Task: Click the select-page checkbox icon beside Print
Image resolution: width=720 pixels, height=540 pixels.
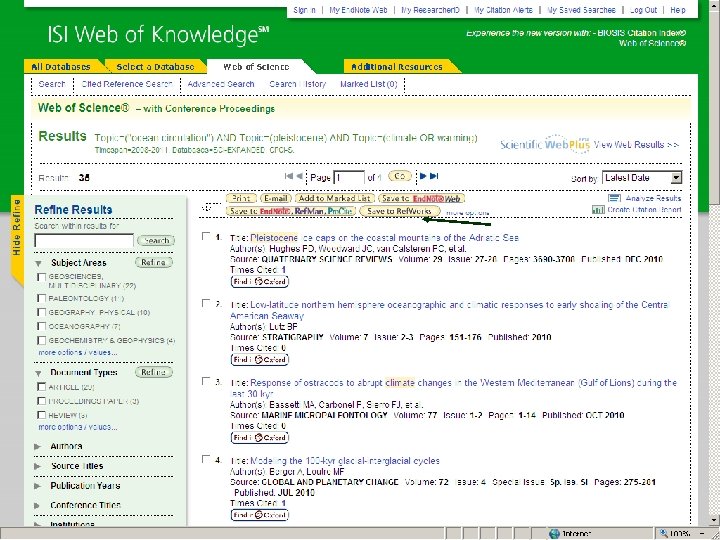Action: pyautogui.click(x=207, y=208)
